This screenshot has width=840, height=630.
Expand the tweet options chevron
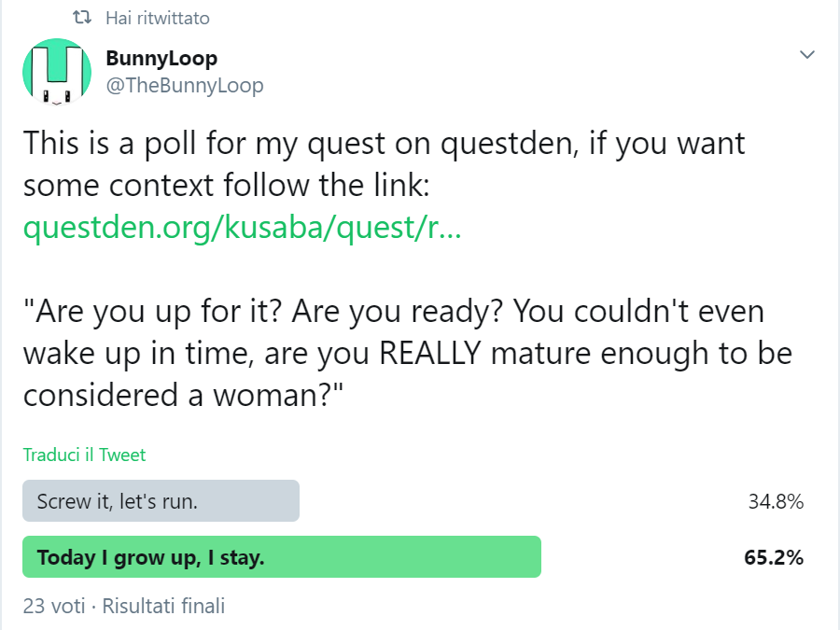[x=807, y=56]
